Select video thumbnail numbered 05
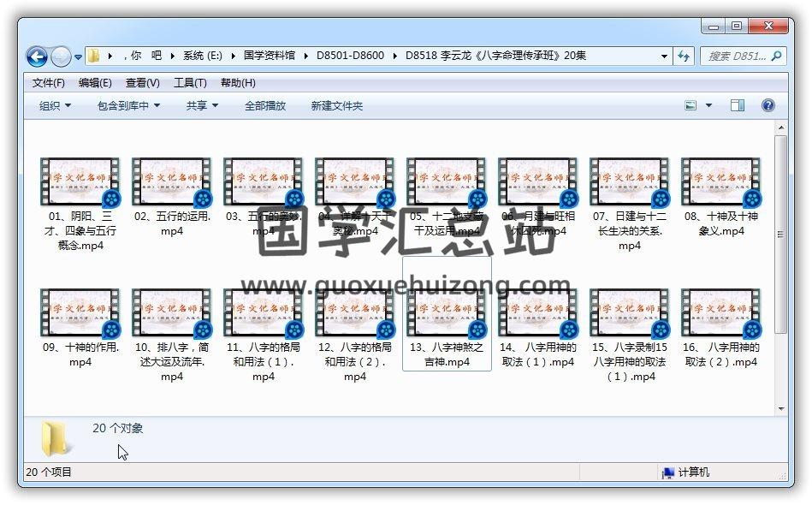This screenshot has height=505, width=812. (x=447, y=181)
